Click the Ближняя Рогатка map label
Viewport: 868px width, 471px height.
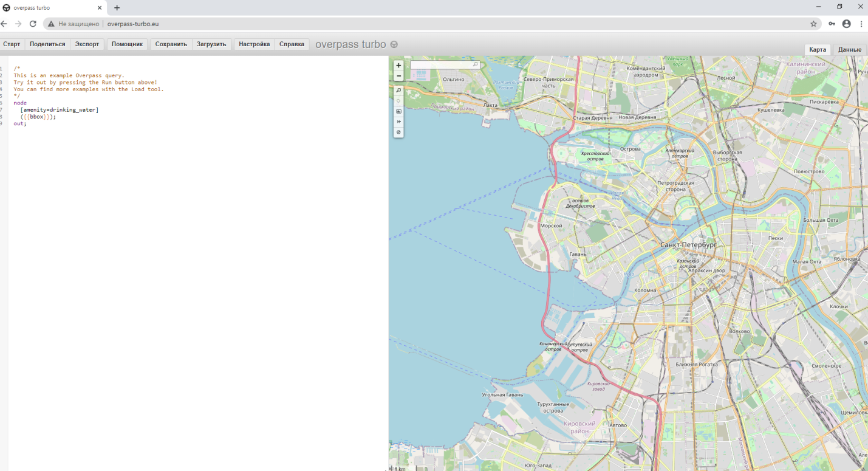click(696, 365)
